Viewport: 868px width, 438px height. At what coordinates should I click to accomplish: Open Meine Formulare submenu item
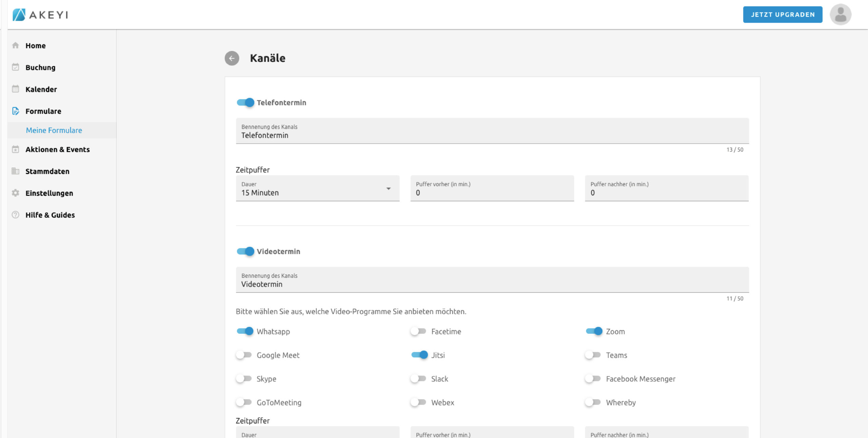pyautogui.click(x=54, y=130)
